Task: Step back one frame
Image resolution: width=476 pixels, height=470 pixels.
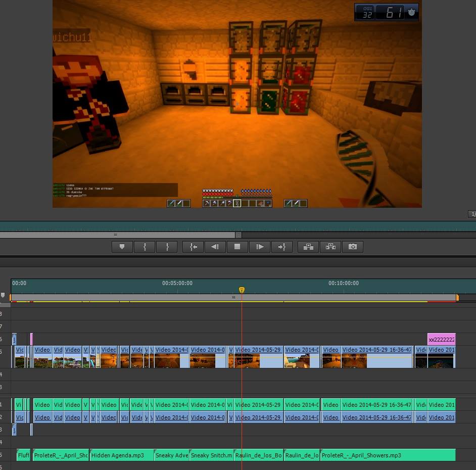Action: [x=215, y=247]
